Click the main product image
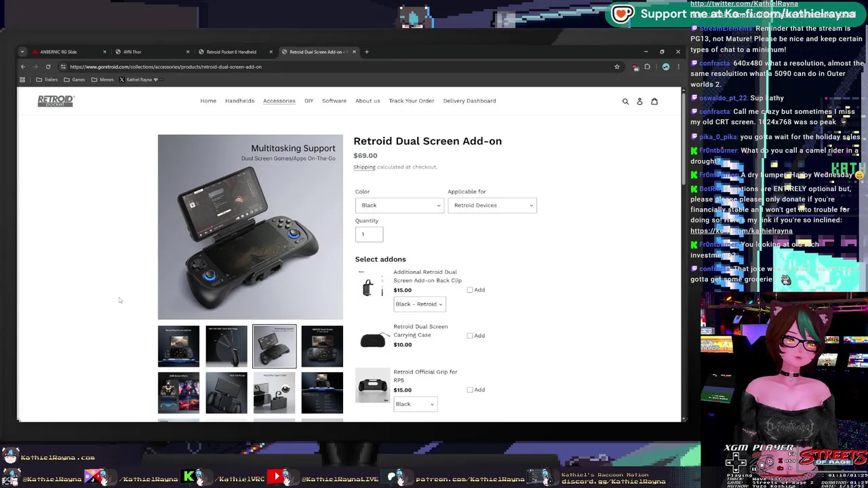Viewport: 868px width, 488px height. pyautogui.click(x=250, y=227)
